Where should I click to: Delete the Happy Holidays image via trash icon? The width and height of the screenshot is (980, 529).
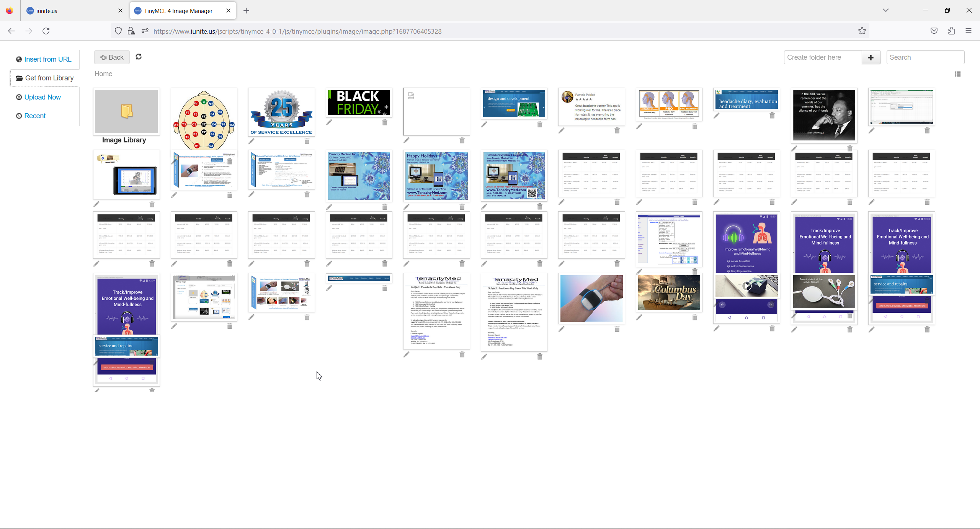tap(462, 207)
